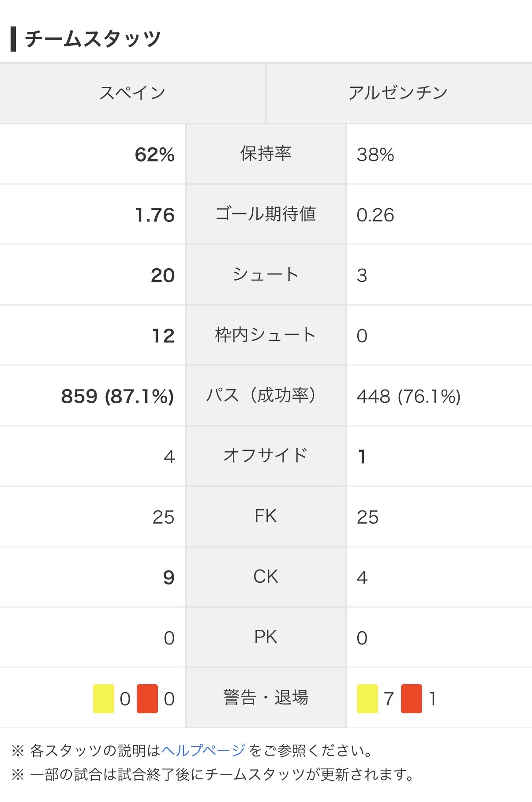Click the CK stat label
The image size is (532, 802).
pos(266,577)
